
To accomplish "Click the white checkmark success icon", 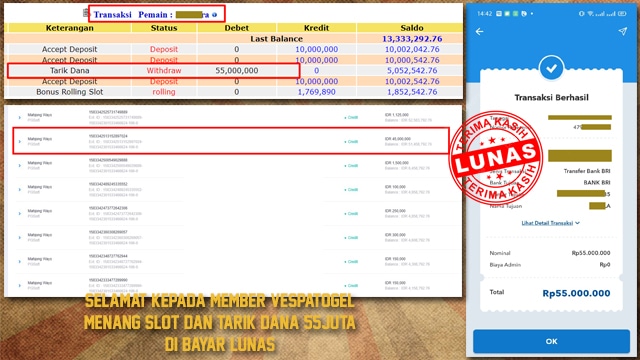I will pos(551,68).
